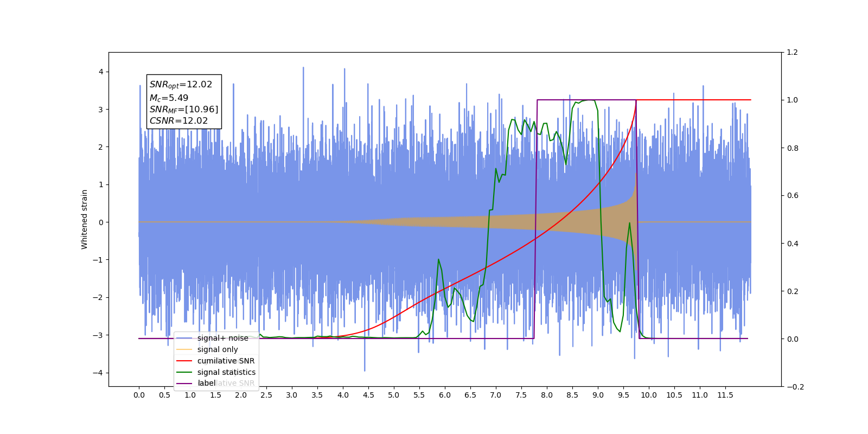The width and height of the screenshot is (868, 434).
Task: Click x-axis tick label 8.5
Action: pyautogui.click(x=572, y=395)
